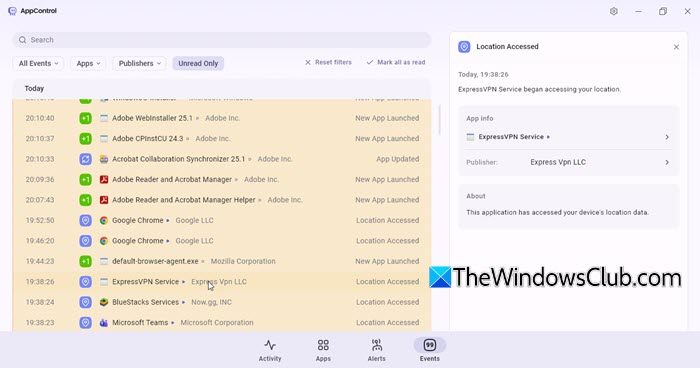The height and width of the screenshot is (369, 700).
Task: Go to the Apps tab
Action: 323,350
